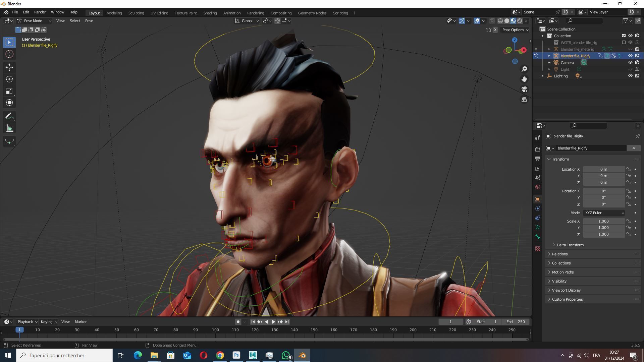
Task: Choose the Rotate tool
Action: pos(9,79)
